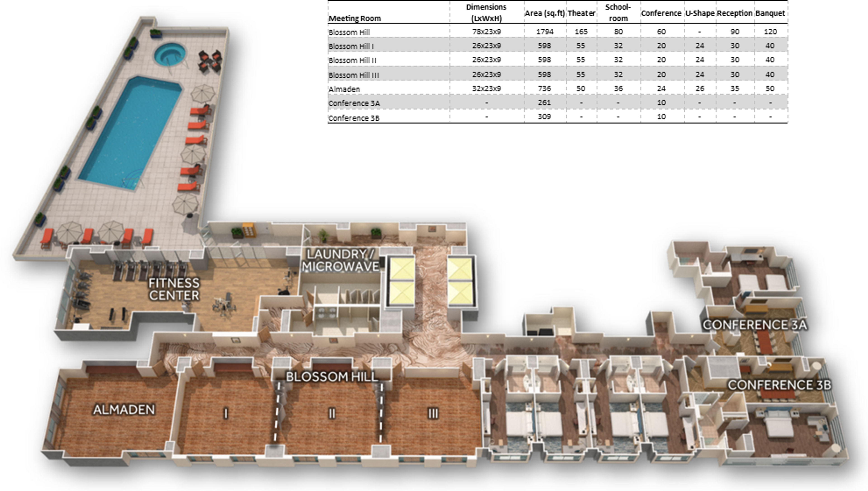Click the Laundry / Microwave room label

(x=341, y=260)
